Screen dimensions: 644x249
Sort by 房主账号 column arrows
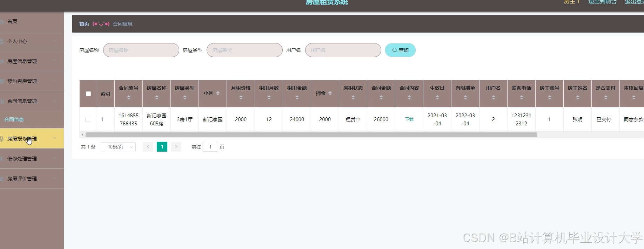[x=550, y=98]
